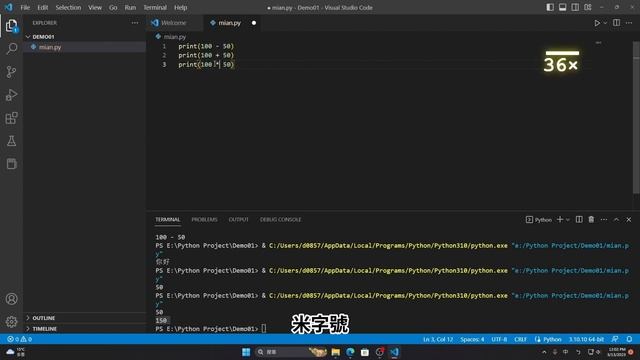Screen dimensions: 640x360
Task: Select the DEBUG CONSOLE panel tab
Action: [x=280, y=220]
